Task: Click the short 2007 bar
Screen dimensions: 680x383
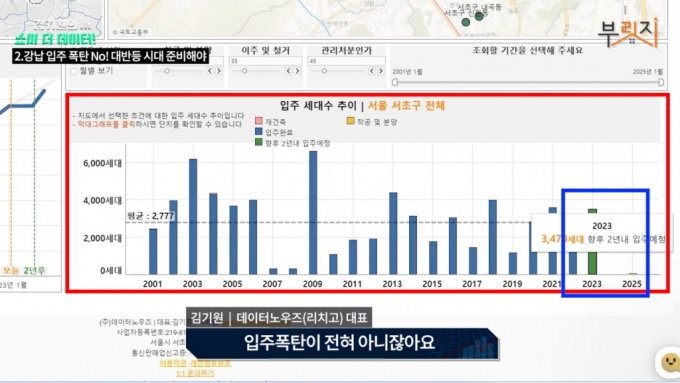Action: pos(273,271)
